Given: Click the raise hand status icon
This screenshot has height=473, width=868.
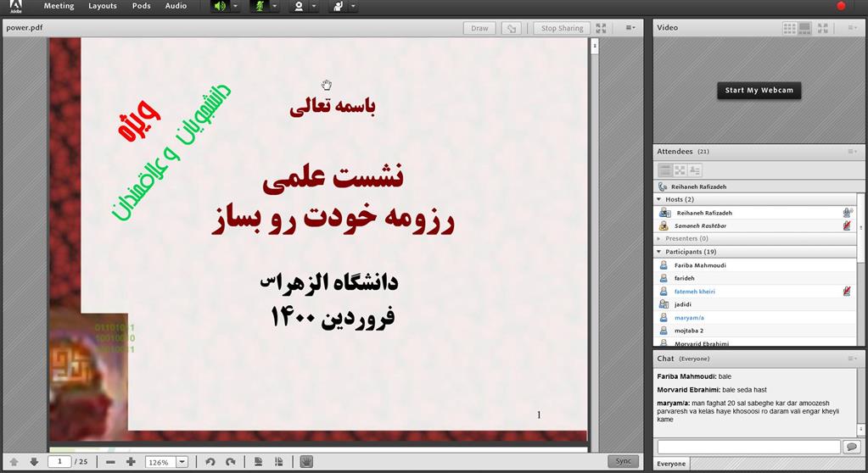Looking at the screenshot, I should pyautogui.click(x=338, y=6).
